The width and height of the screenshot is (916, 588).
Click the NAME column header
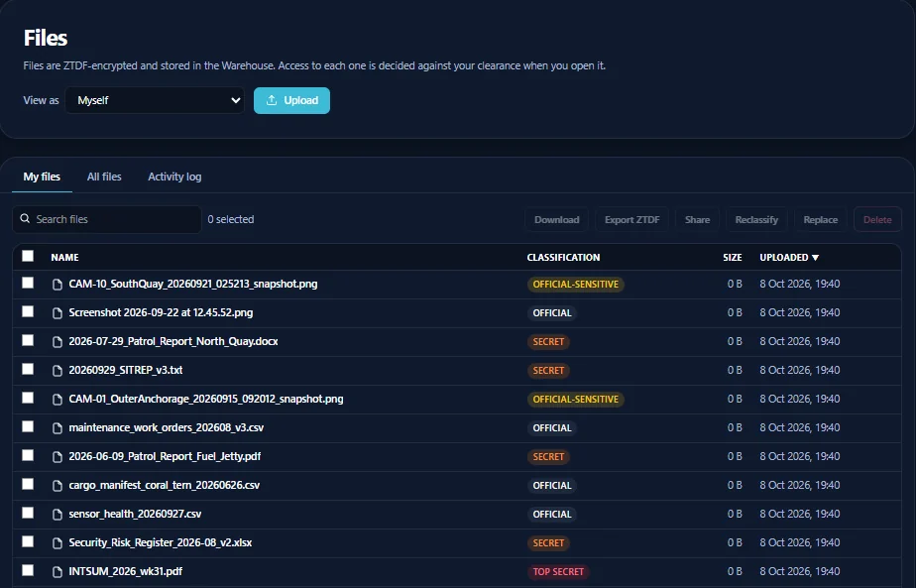64,257
